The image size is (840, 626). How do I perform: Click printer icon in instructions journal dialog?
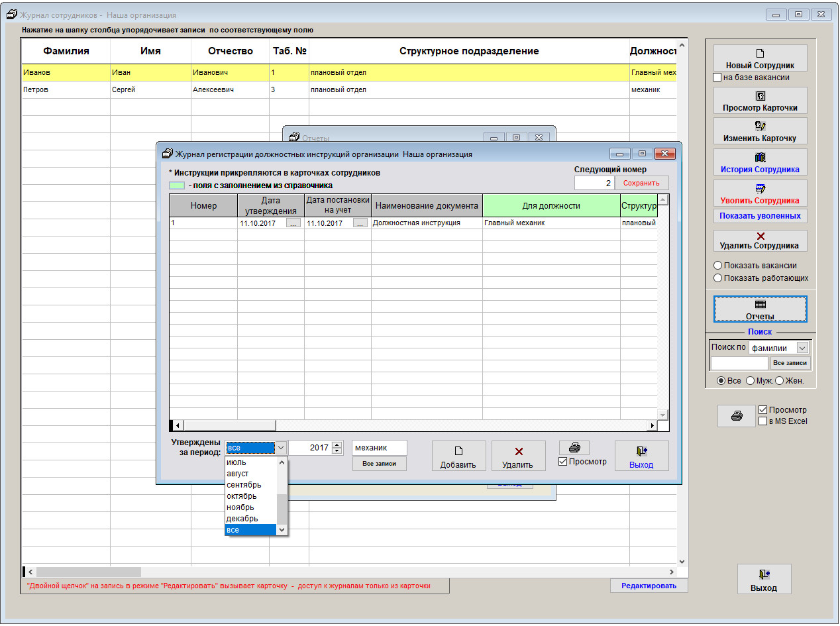click(574, 448)
